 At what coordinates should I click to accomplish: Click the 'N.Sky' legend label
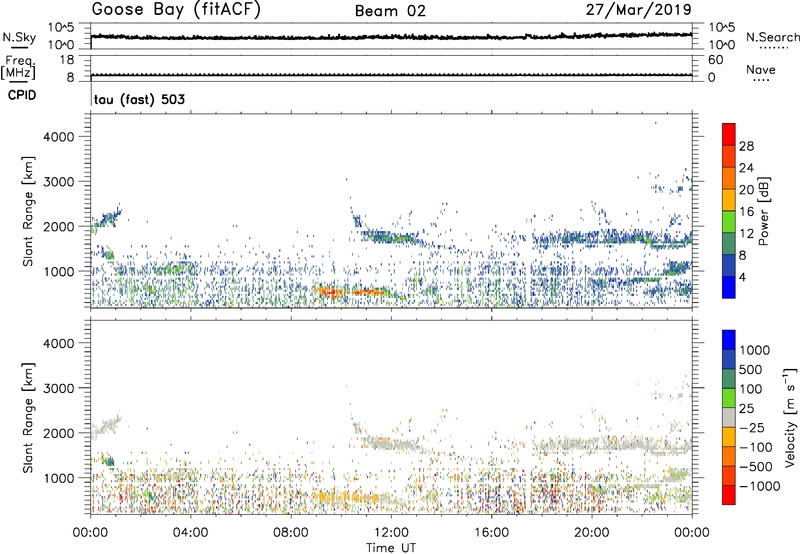pos(19,37)
